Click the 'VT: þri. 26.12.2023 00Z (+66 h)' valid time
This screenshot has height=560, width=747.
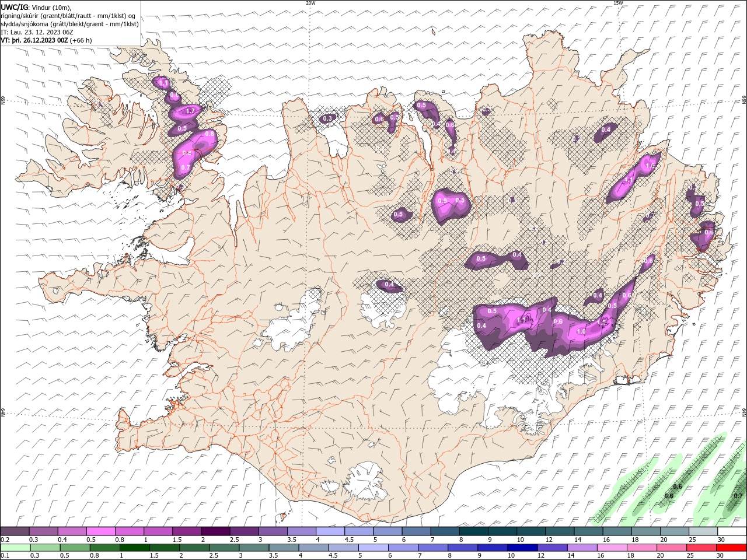46,40
